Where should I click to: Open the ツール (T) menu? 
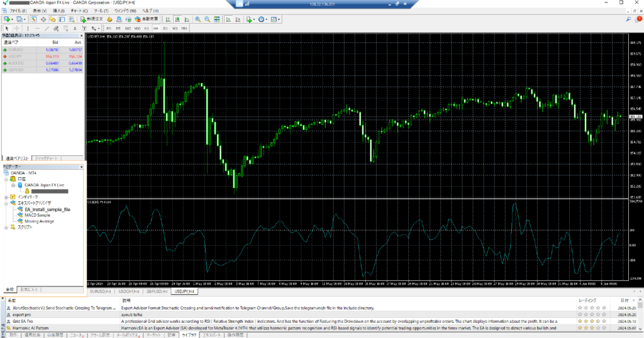101,11
